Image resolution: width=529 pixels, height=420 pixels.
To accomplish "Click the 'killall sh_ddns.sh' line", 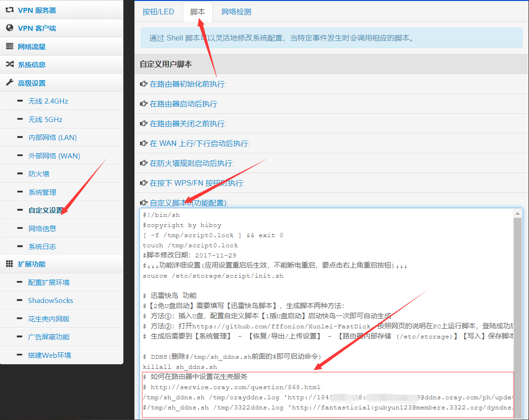I will [180, 367].
